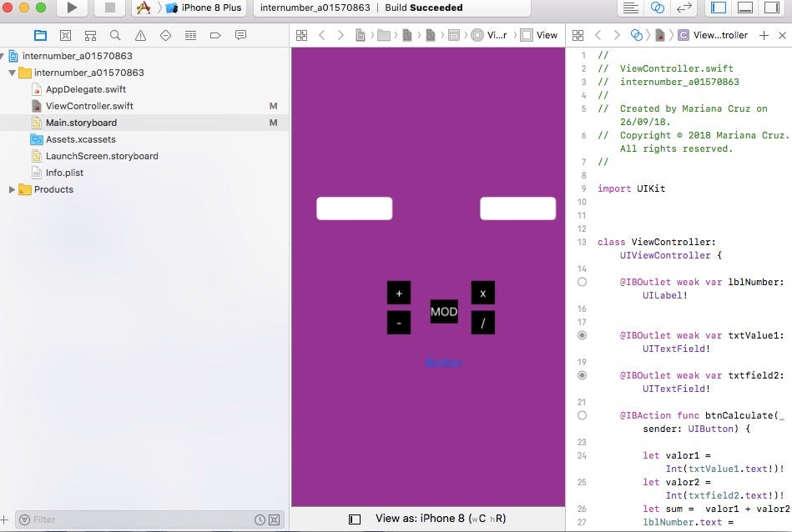
Task: Open AppDelegate.swift
Action: point(86,89)
